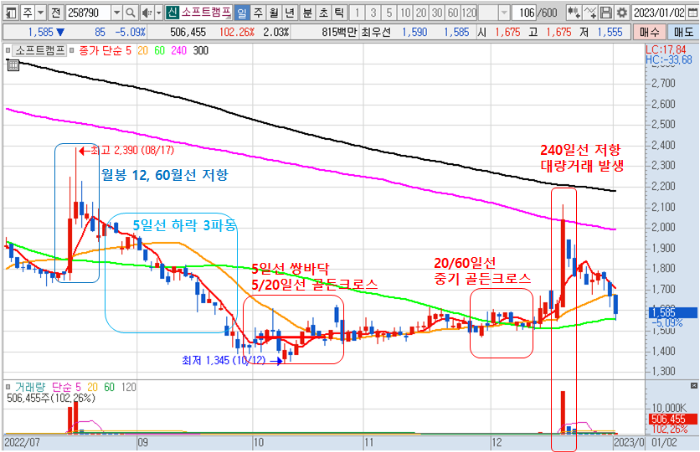This screenshot has height=452, width=700.
Task: Click the 소프트캠프 chart legend button
Action: point(40,50)
